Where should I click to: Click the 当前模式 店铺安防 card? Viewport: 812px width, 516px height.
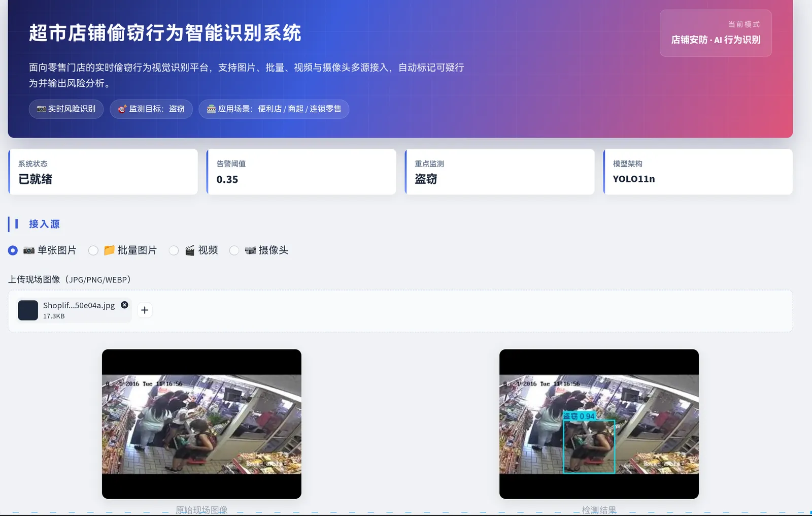716,33
